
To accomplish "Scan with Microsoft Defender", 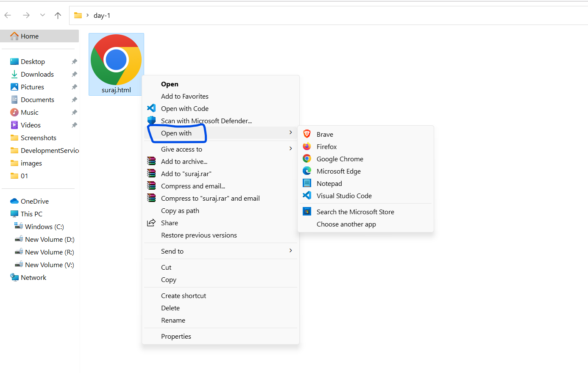I will 220,121.
